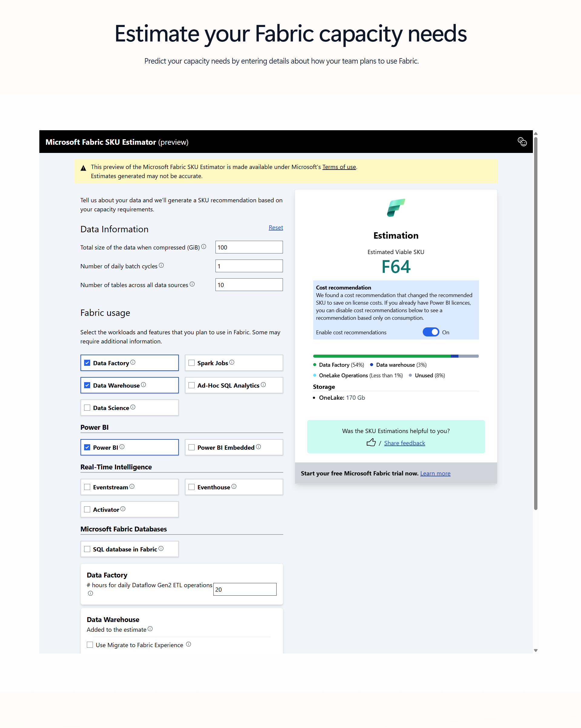Click info icon next to Data Factory
Screen dimensions: 581x728
click(x=133, y=362)
